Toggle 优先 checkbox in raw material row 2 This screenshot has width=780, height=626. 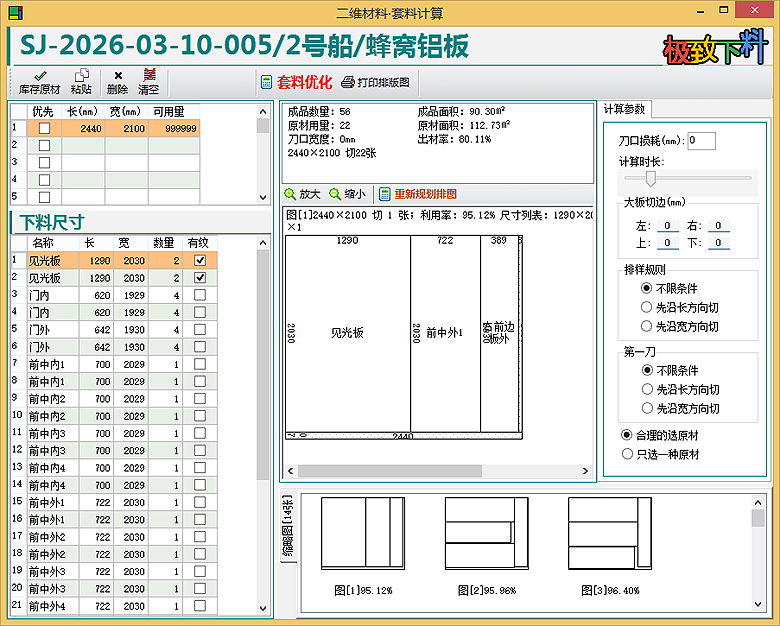pyautogui.click(x=44, y=145)
